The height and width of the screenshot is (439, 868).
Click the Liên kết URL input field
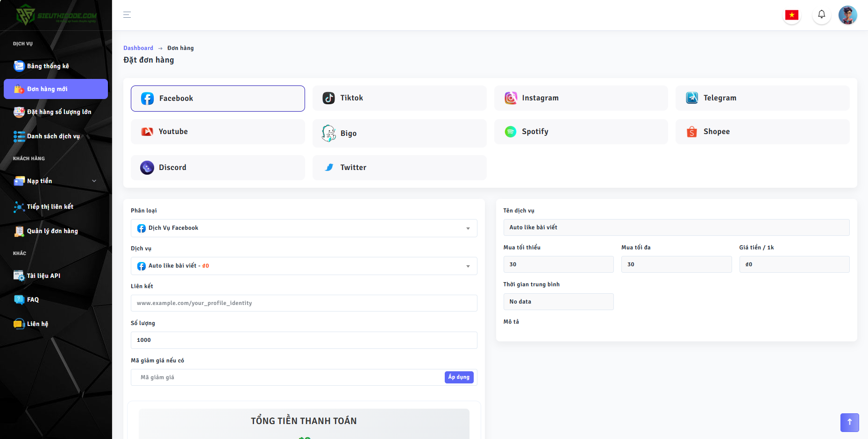pyautogui.click(x=304, y=303)
